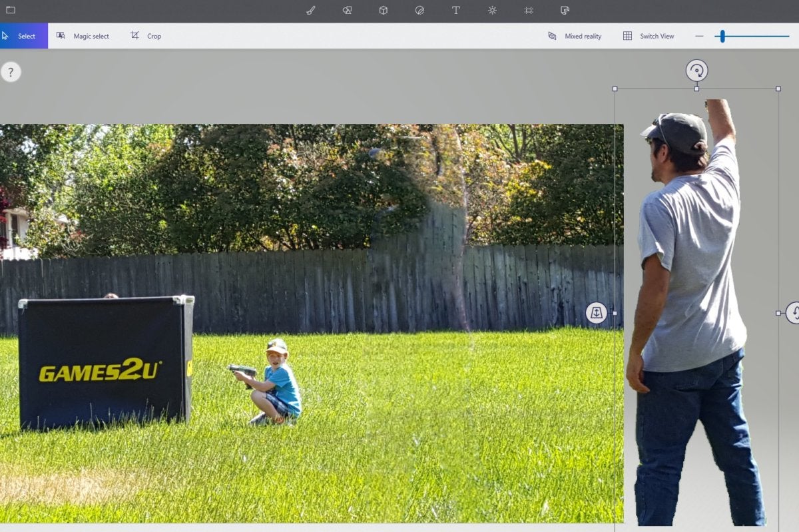This screenshot has height=532, width=799.
Task: Click the crouching boy in the blue shirt
Action: (268, 383)
